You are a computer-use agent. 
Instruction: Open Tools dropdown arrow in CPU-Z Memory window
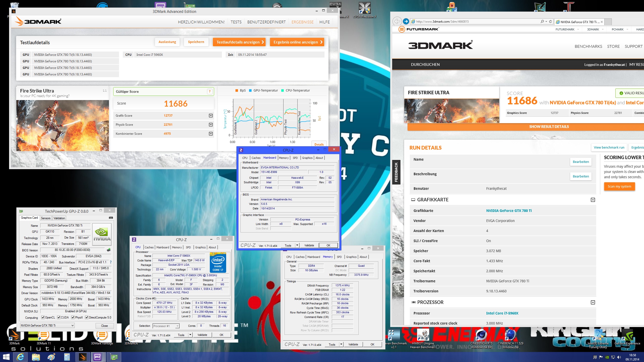click(x=341, y=344)
